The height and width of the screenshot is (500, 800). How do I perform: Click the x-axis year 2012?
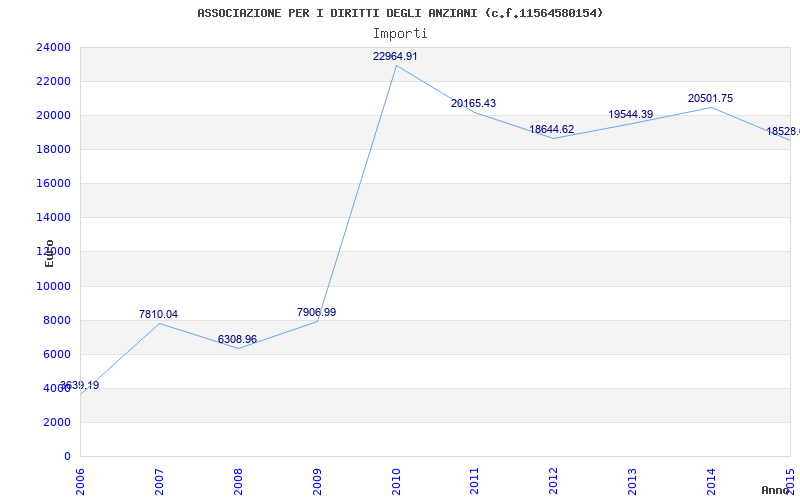pos(554,481)
